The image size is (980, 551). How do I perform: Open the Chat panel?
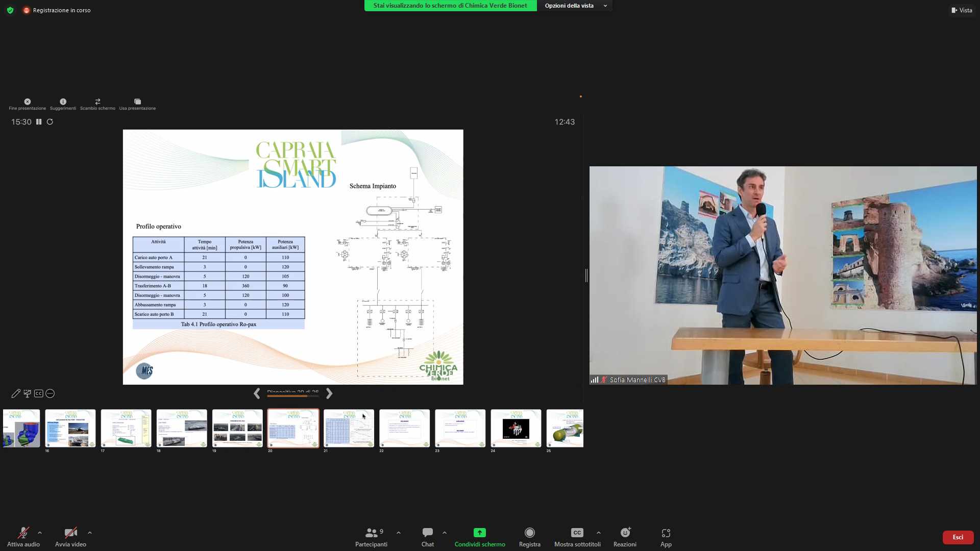(x=428, y=533)
